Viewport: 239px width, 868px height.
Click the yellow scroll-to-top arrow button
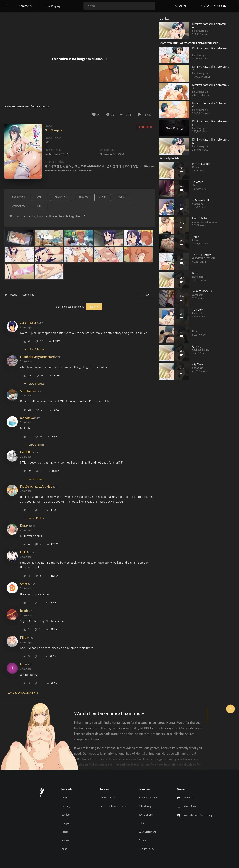click(230, 709)
